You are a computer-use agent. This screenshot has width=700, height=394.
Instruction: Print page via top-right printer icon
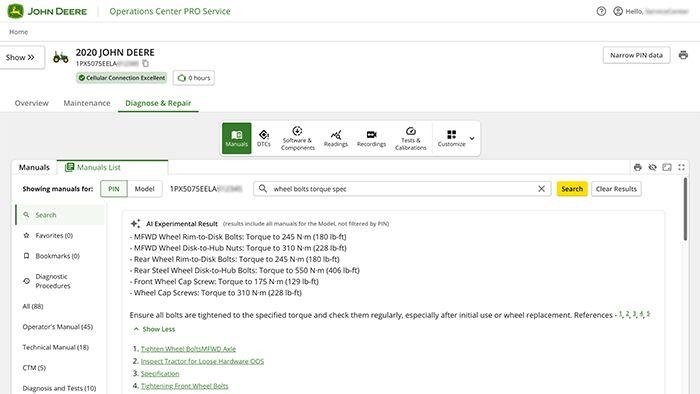click(683, 55)
